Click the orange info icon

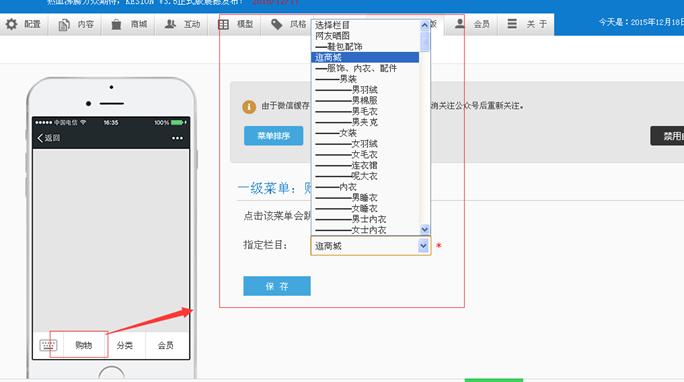(x=249, y=107)
